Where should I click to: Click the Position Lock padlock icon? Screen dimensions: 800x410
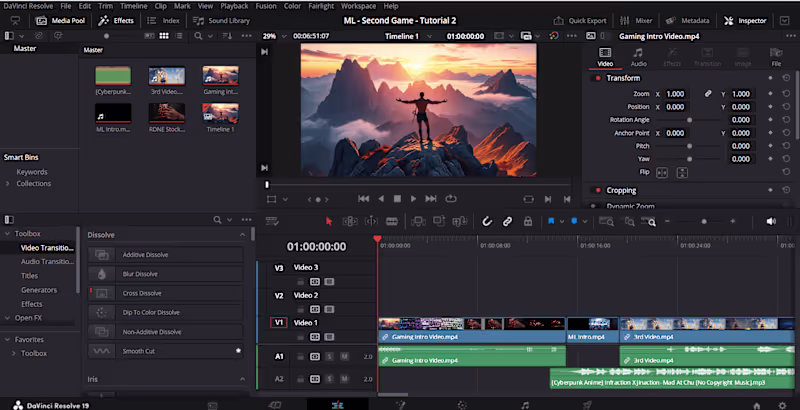click(527, 221)
